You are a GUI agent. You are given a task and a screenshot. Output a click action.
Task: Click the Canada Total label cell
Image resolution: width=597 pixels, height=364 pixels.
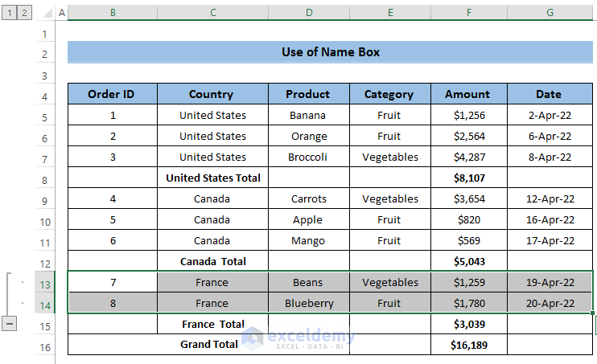[x=212, y=261]
